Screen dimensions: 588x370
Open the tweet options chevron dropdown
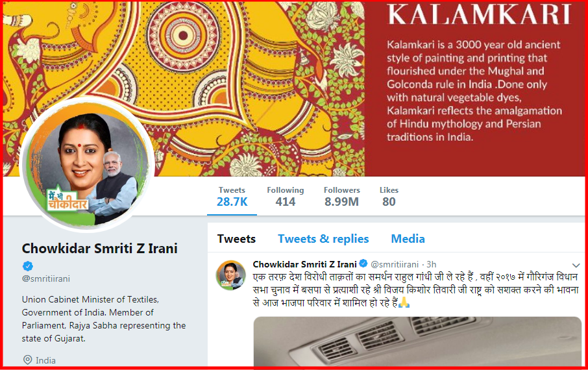coord(576,265)
